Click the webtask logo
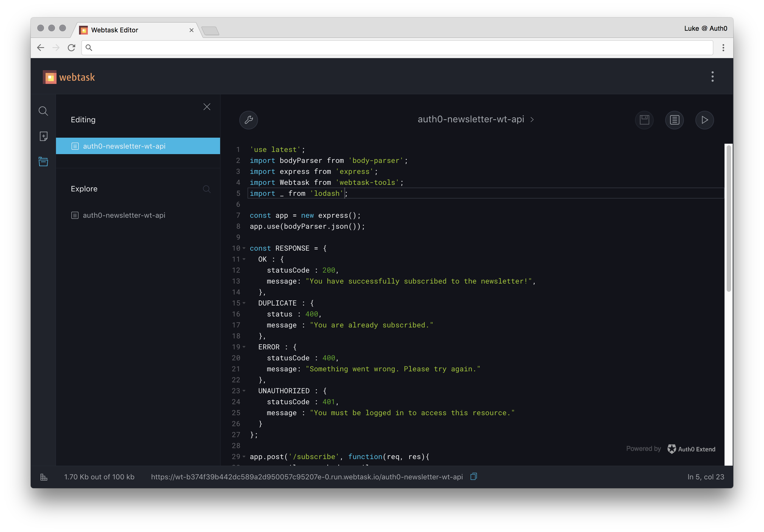Screen dimensions: 764x532 pos(69,77)
